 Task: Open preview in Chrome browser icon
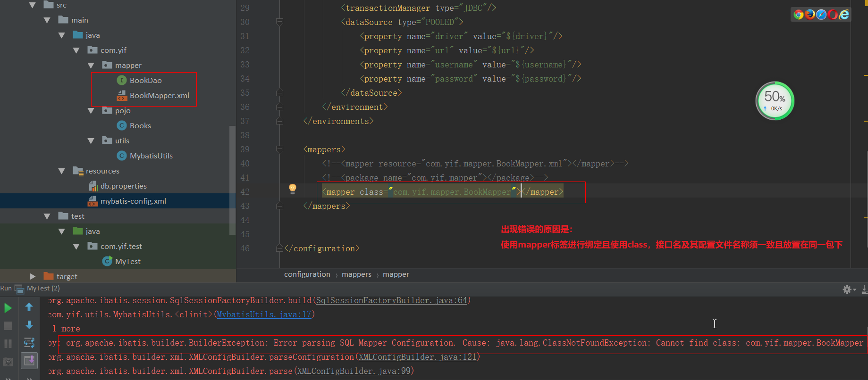pyautogui.click(x=799, y=15)
